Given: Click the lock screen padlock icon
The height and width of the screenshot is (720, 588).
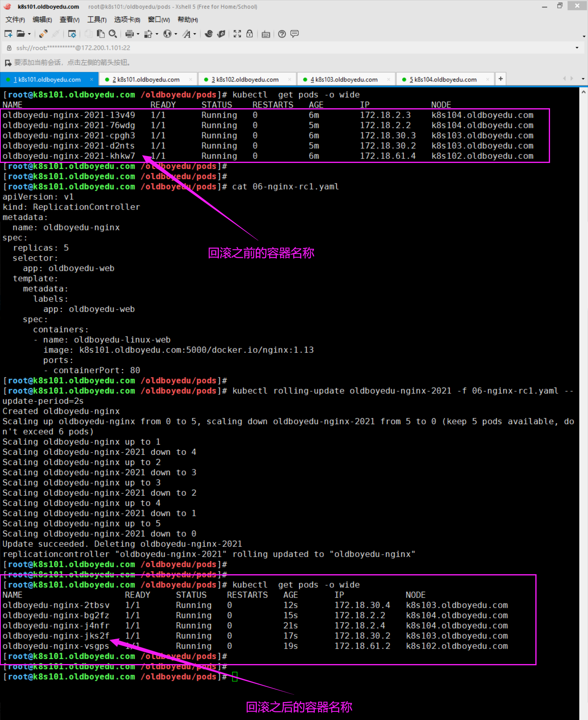Looking at the screenshot, I should 249,34.
